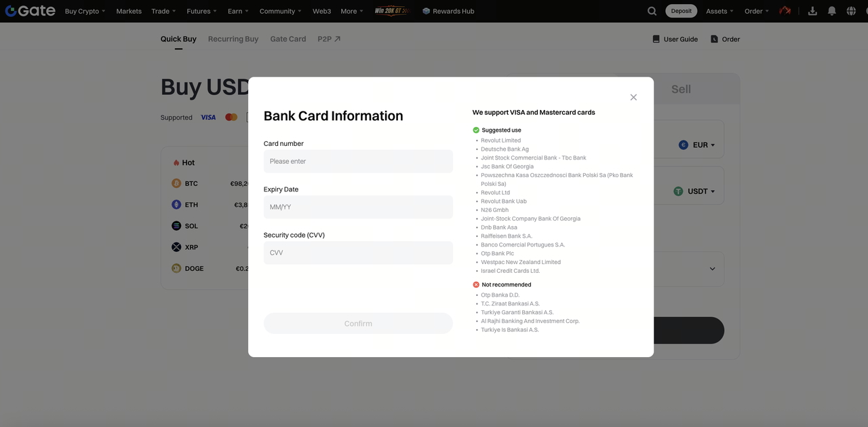The image size is (868, 427).
Task: Expand the EUR currency dropdown
Action: click(x=697, y=145)
